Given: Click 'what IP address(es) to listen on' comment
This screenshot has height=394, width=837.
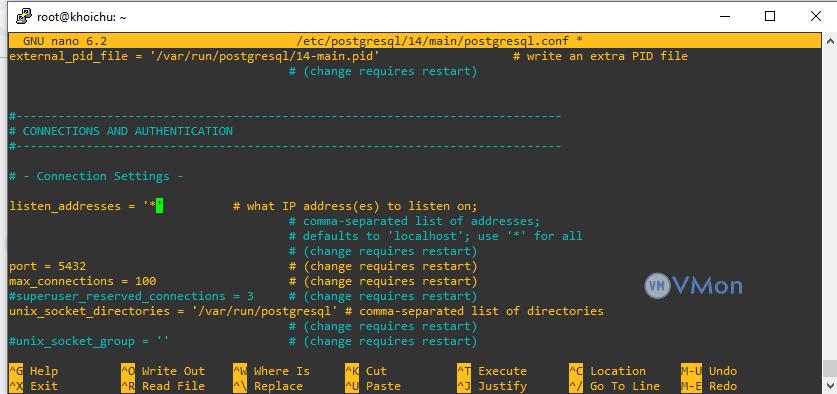Looking at the screenshot, I should pyautogui.click(x=355, y=206).
